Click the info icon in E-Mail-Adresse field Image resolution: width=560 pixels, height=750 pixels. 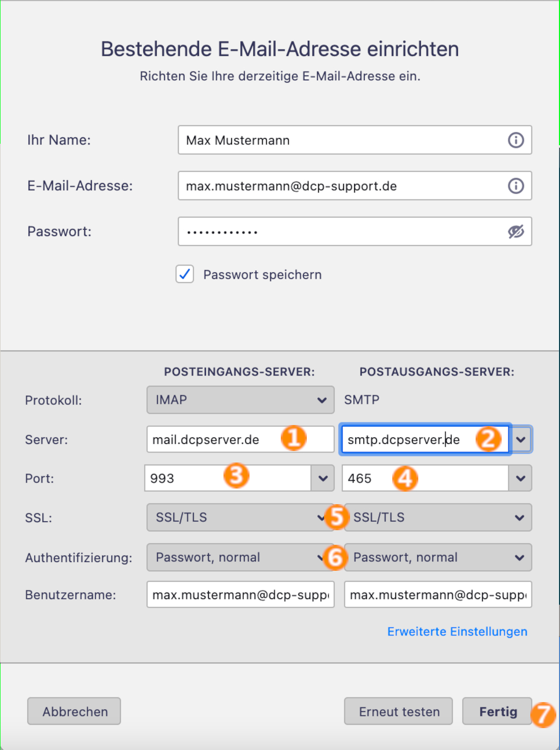coord(516,186)
